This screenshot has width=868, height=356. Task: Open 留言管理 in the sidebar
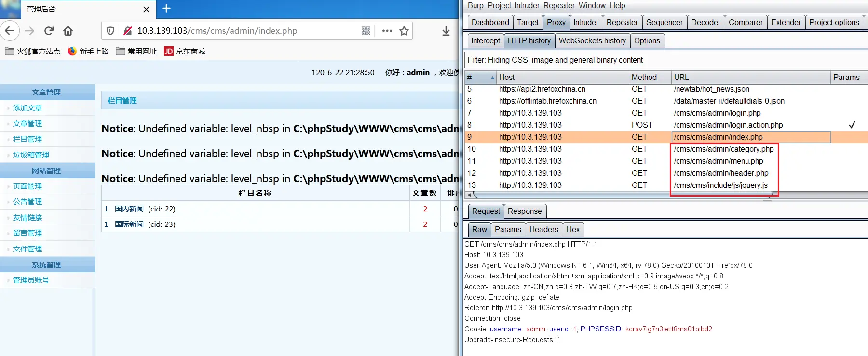pyautogui.click(x=27, y=233)
